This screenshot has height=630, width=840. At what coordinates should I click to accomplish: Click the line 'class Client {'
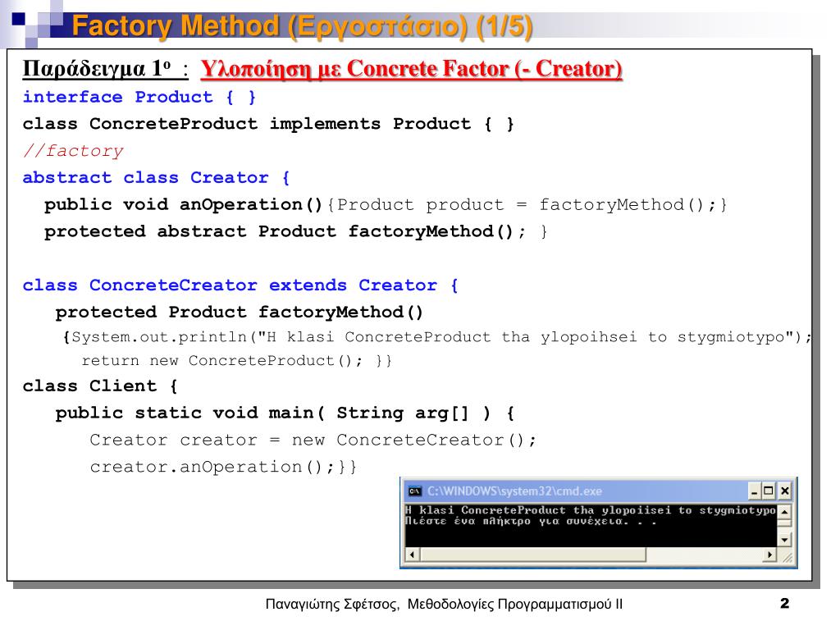click(x=99, y=386)
